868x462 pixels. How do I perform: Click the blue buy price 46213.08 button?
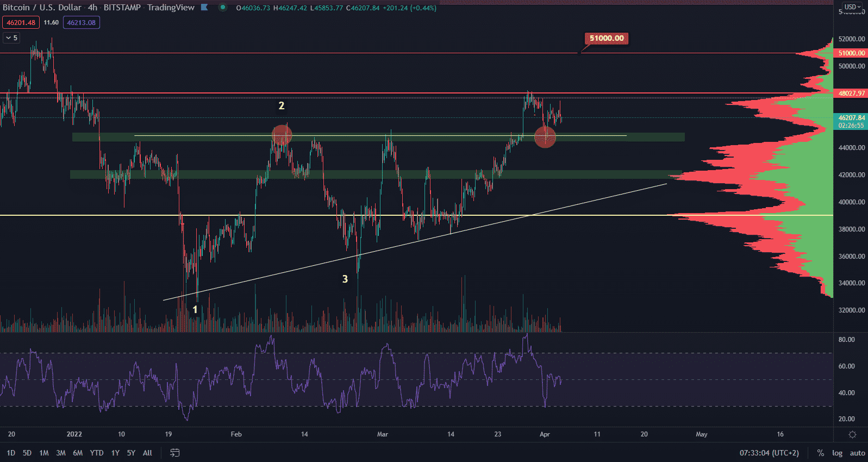81,23
